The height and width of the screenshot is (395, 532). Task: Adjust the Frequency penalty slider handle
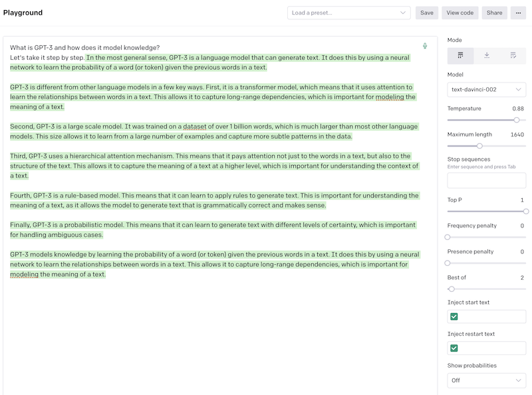[448, 237]
